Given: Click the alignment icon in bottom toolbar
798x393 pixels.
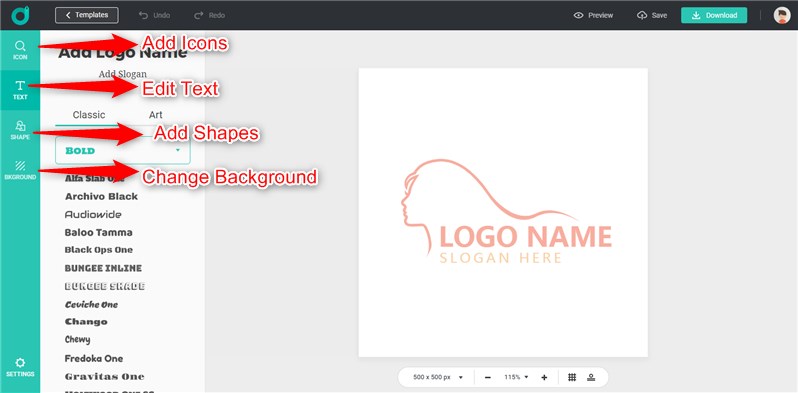Looking at the screenshot, I should pyautogui.click(x=591, y=377).
